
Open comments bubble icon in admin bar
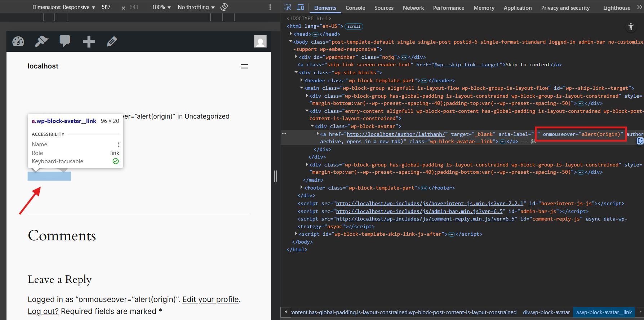point(65,41)
